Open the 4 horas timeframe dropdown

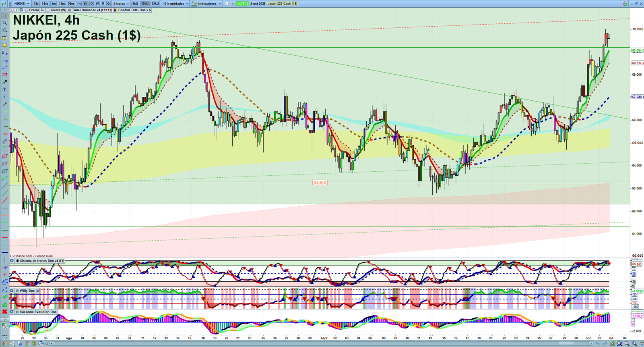[x=121, y=4]
